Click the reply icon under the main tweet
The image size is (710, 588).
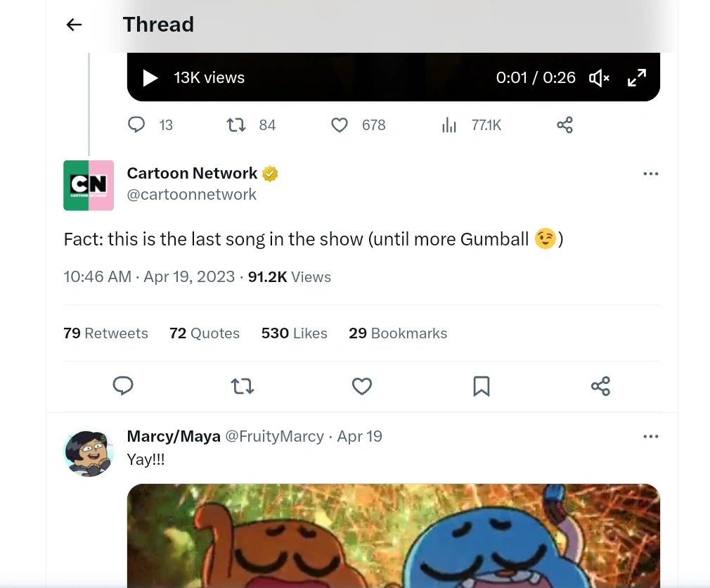point(123,386)
